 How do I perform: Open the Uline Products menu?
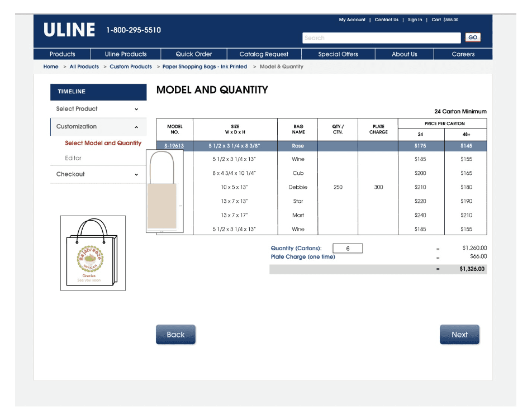pyautogui.click(x=126, y=54)
